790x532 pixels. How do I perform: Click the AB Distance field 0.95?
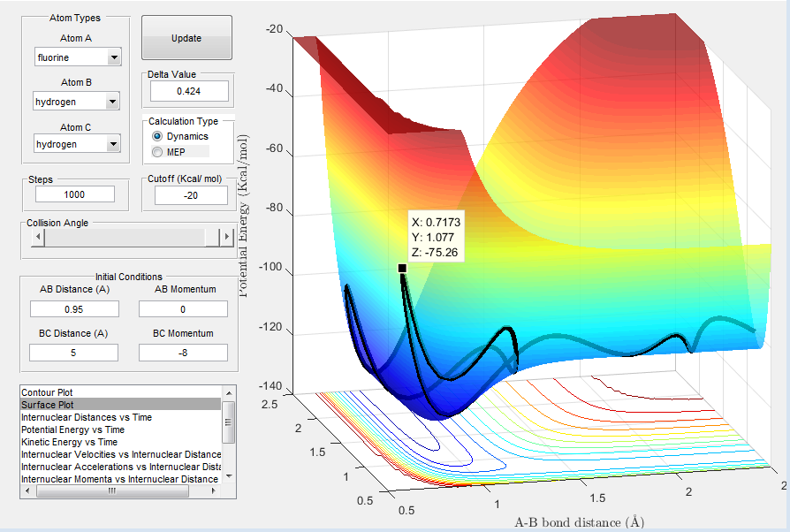click(x=74, y=308)
